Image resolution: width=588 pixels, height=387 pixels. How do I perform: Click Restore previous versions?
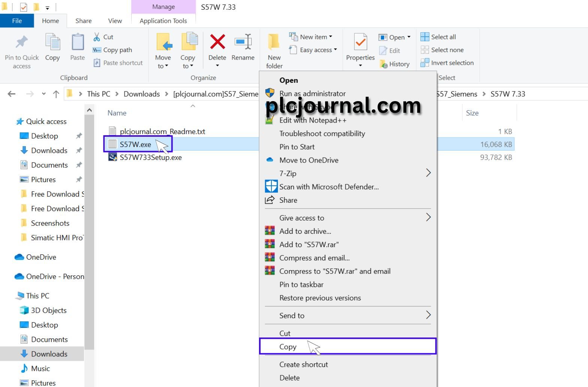pos(348,298)
